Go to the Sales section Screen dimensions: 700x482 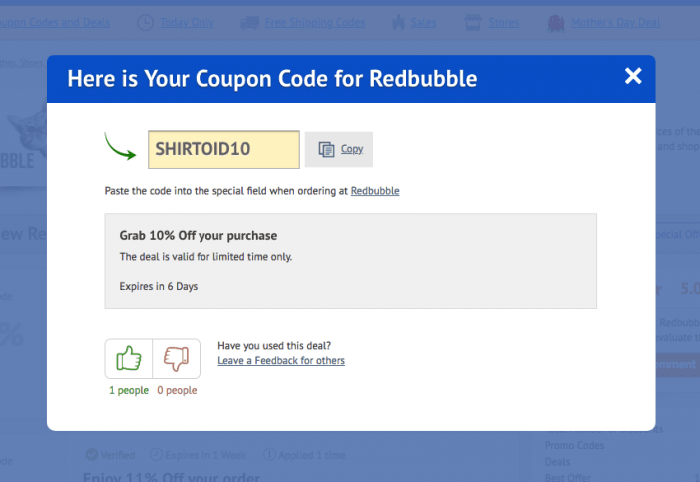coord(423,22)
